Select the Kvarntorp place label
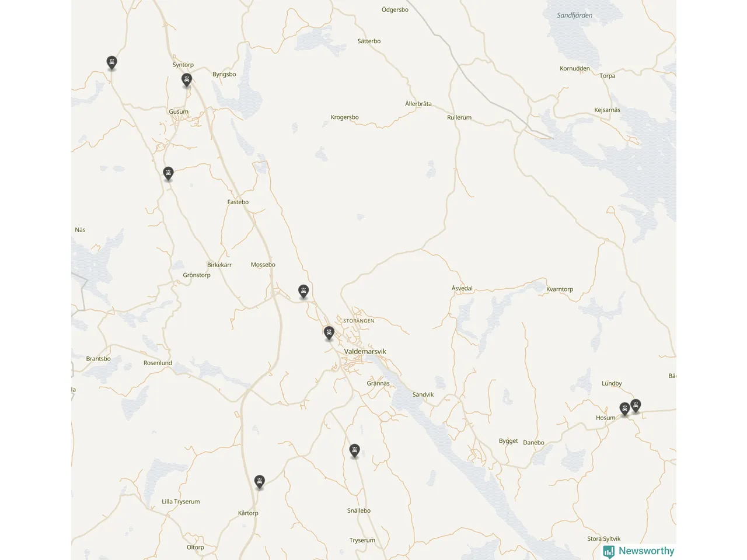Viewport: 747px width, 560px height. coord(560,289)
